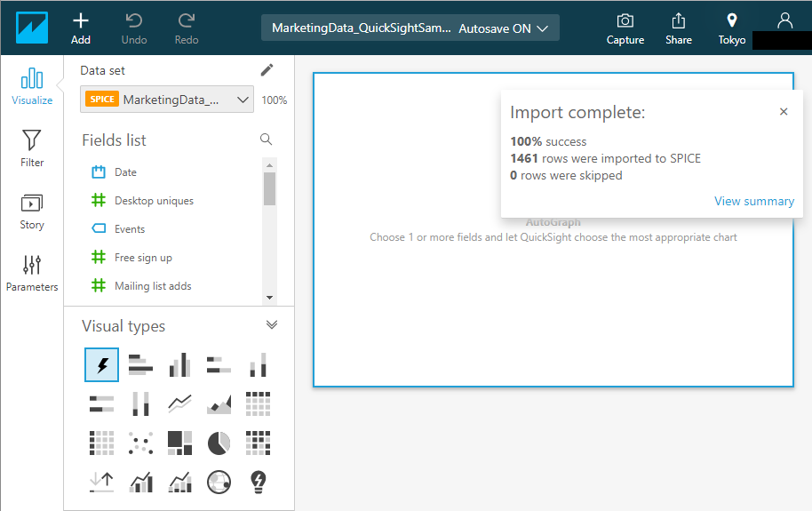Pick the scatter plot visual type
The image size is (812, 511).
140,442
